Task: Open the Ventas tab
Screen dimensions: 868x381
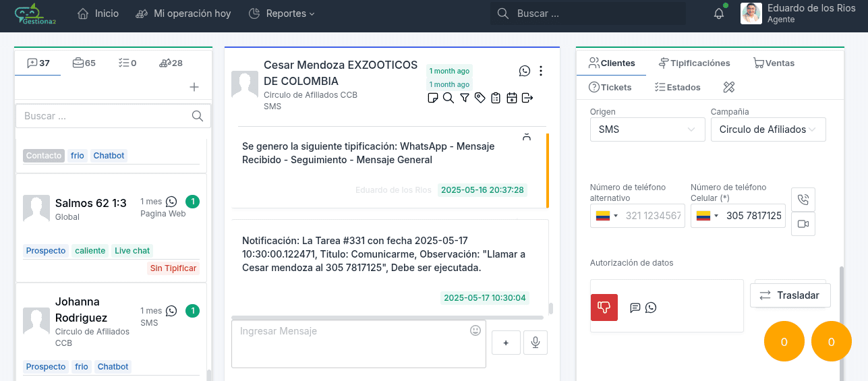Action: pos(774,63)
